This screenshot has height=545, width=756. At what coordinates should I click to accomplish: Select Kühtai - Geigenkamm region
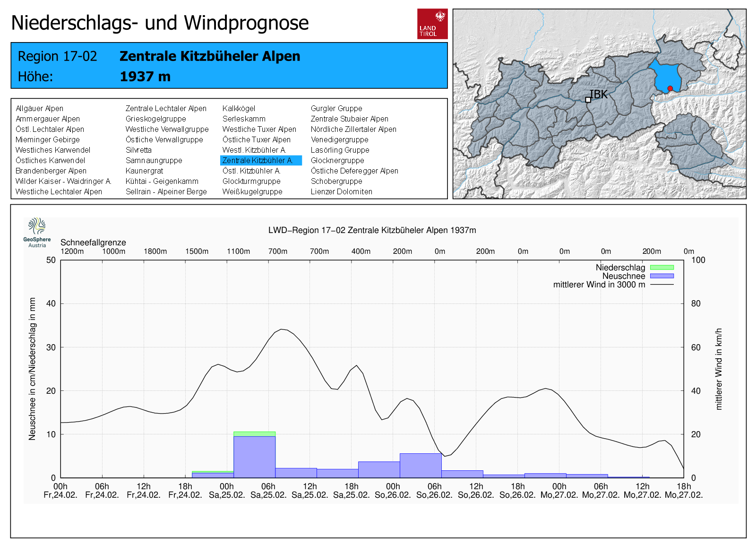click(x=162, y=182)
